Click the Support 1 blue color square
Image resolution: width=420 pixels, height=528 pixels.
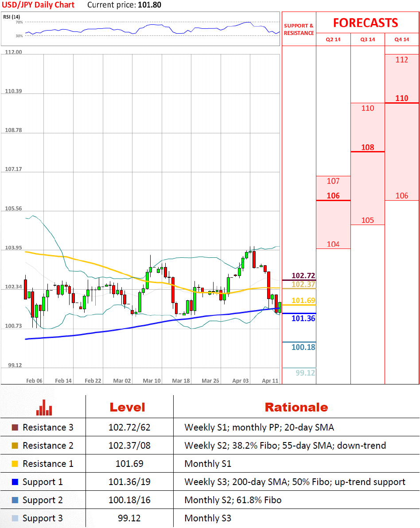click(15, 482)
